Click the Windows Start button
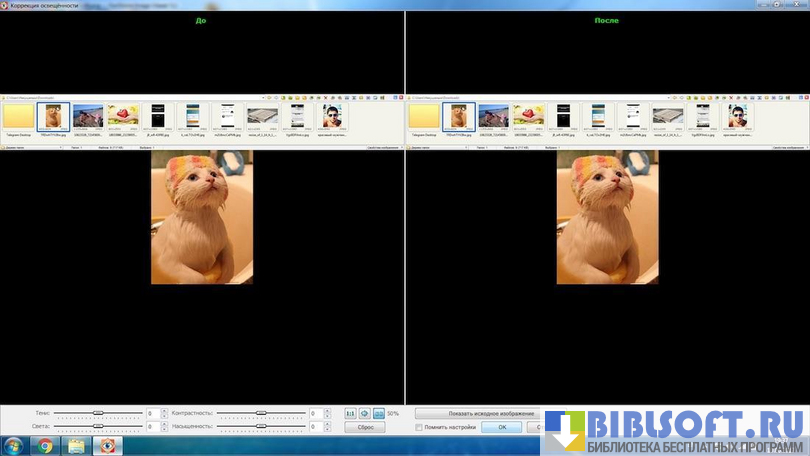 coord(14,446)
